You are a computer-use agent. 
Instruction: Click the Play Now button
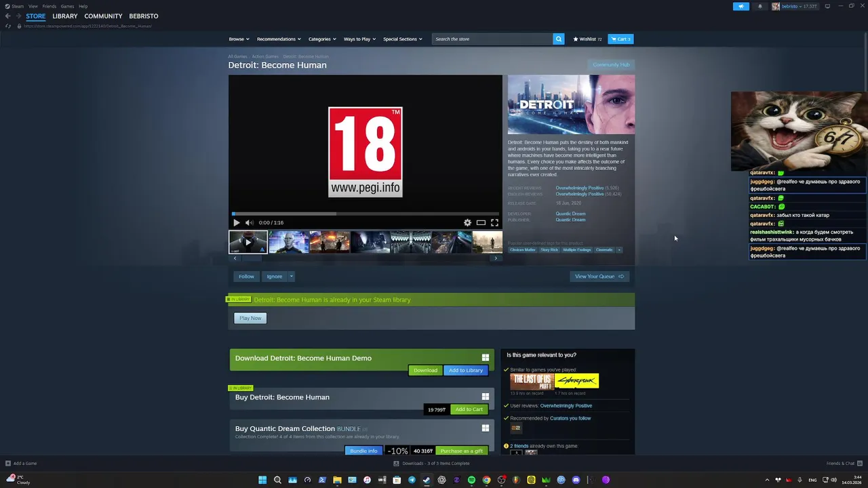(x=250, y=318)
